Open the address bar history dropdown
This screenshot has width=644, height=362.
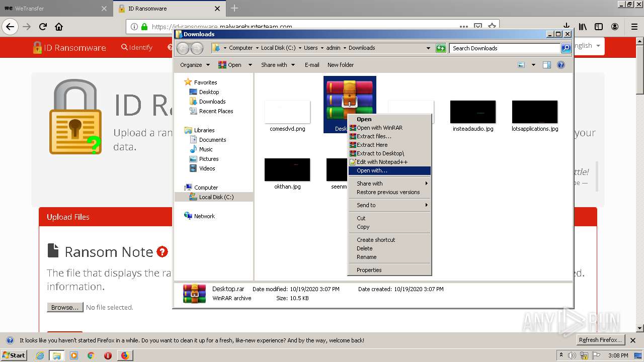point(428,48)
